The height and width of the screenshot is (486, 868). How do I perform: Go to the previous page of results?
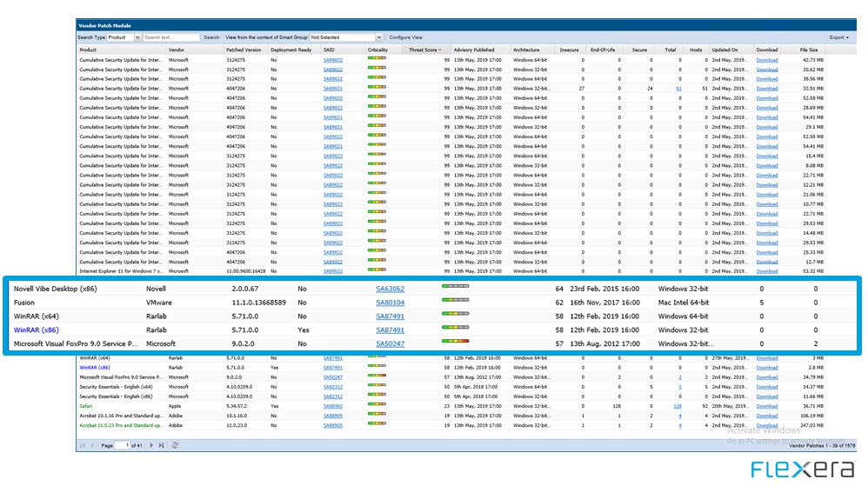point(92,445)
